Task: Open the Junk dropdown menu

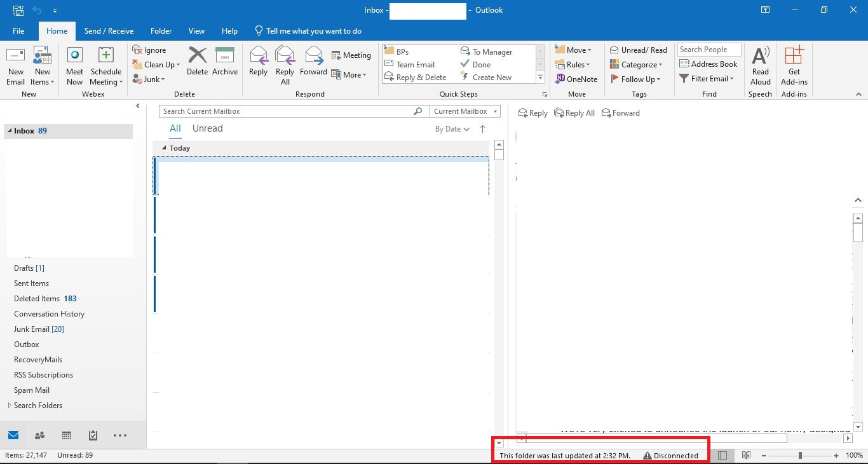Action: pos(149,79)
